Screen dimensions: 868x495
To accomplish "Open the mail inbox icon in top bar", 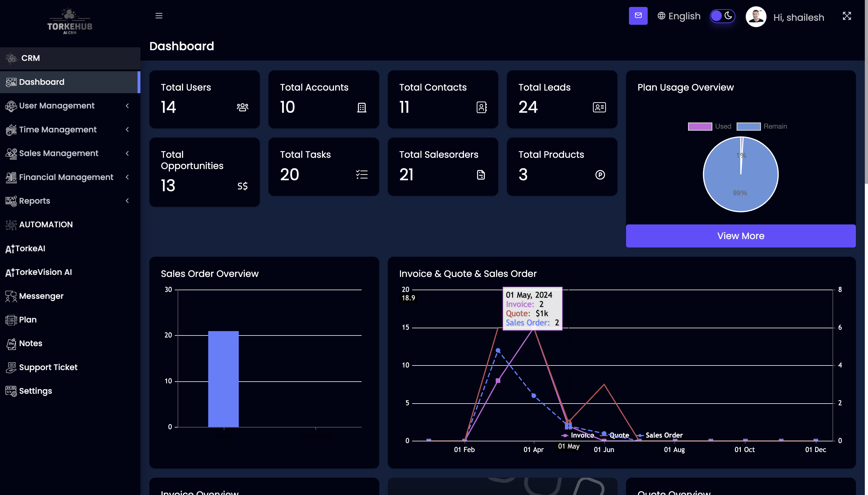I will 638,16.
